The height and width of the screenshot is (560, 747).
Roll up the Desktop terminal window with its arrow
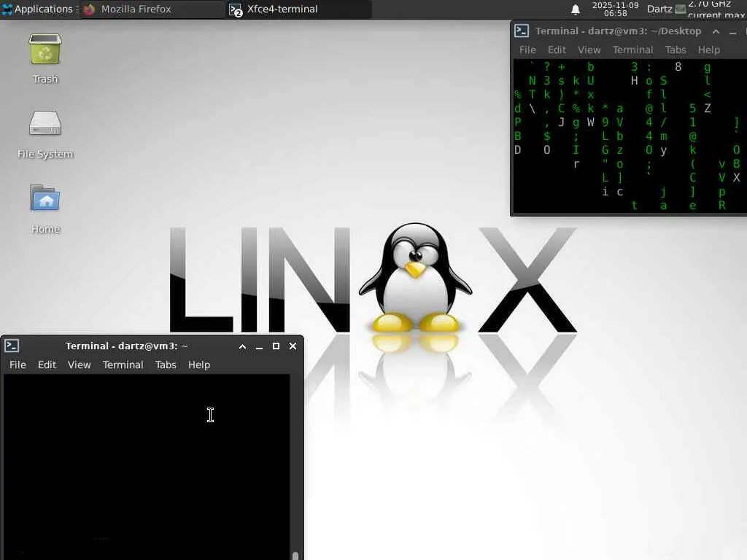click(716, 31)
